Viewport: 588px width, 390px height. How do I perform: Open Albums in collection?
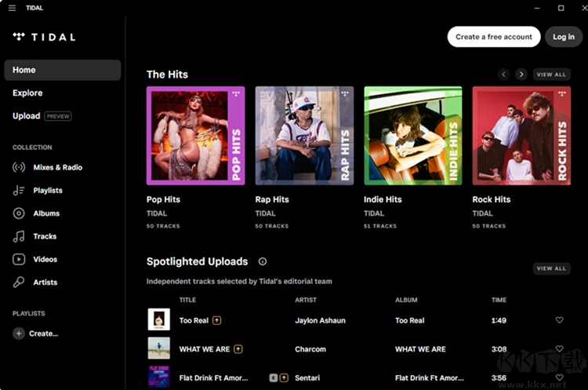coord(46,213)
